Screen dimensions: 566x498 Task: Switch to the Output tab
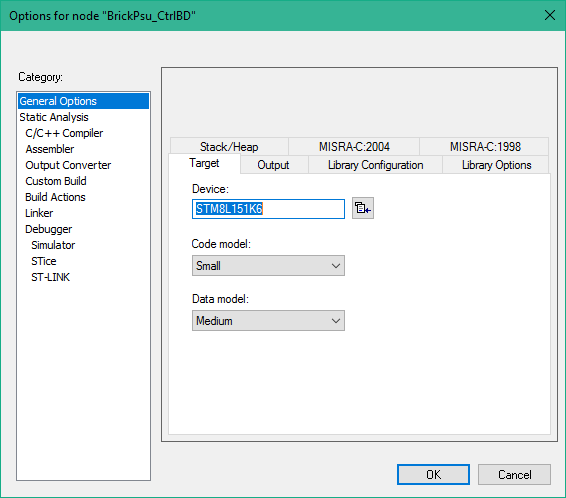[x=273, y=165]
